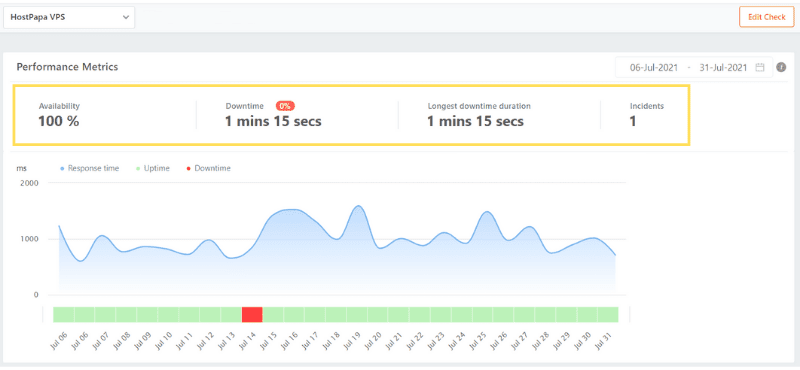Click the green uptime block for Jul 31
Image resolution: width=800 pixels, height=370 pixels.
(x=608, y=314)
